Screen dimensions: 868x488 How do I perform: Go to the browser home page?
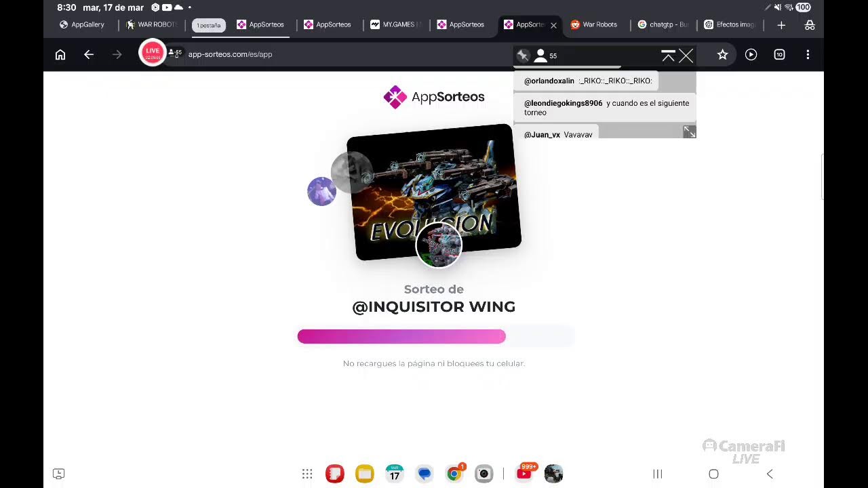click(60, 55)
